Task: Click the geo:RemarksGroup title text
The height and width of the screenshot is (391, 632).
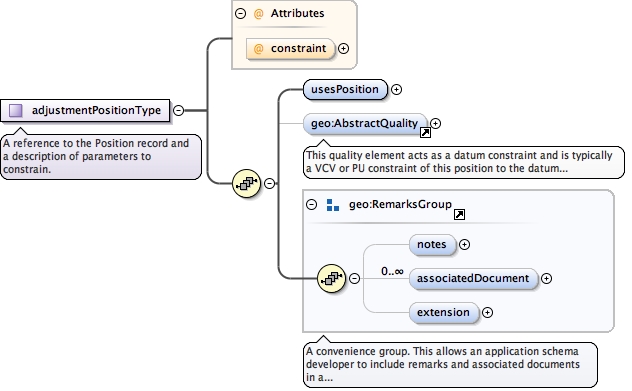Action: [x=400, y=204]
